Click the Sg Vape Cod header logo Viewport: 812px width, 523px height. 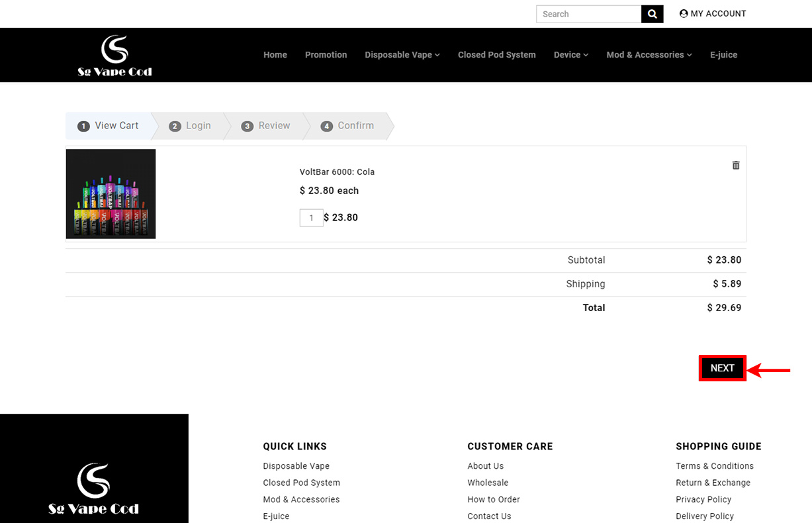point(114,56)
